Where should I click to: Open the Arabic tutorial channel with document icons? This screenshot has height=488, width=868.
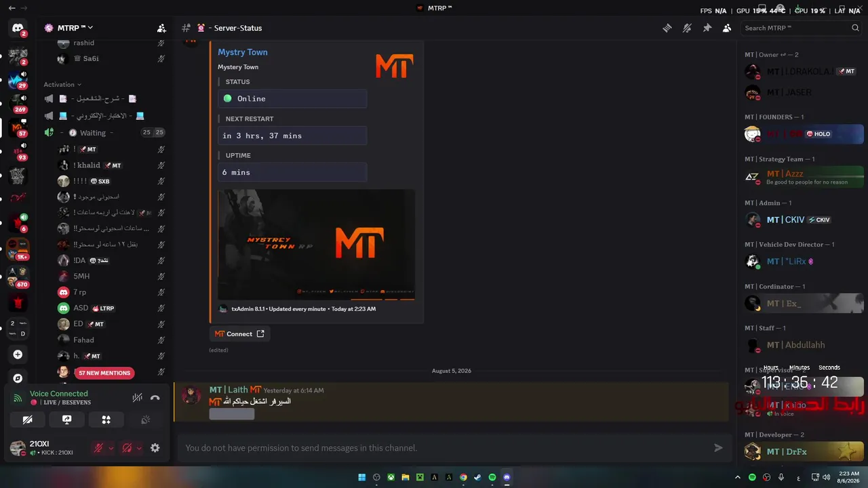pyautogui.click(x=105, y=99)
